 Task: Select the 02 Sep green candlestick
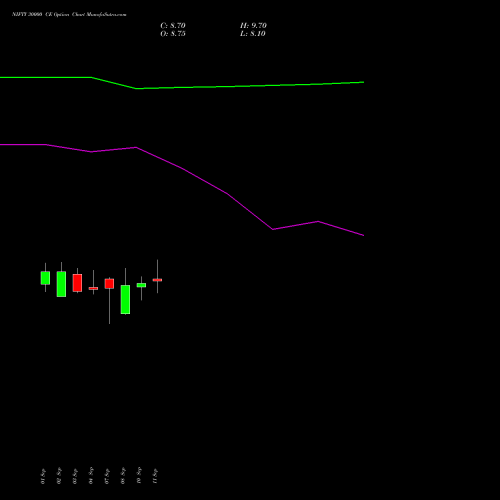[61, 284]
